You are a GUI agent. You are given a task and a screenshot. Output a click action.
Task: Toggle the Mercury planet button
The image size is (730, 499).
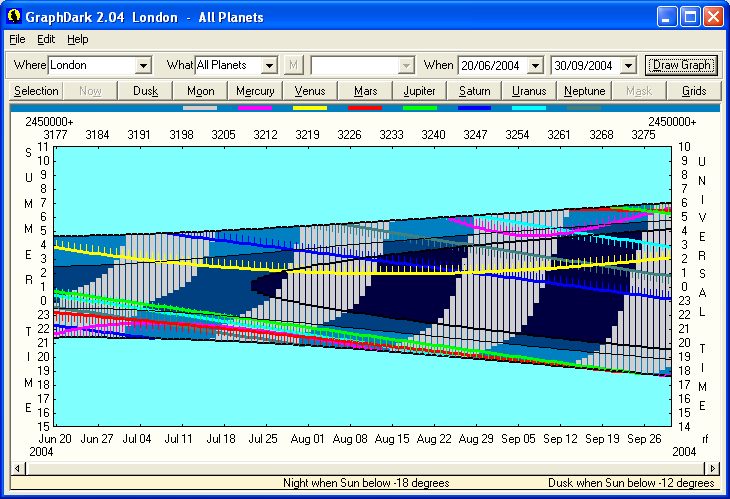pyautogui.click(x=255, y=91)
